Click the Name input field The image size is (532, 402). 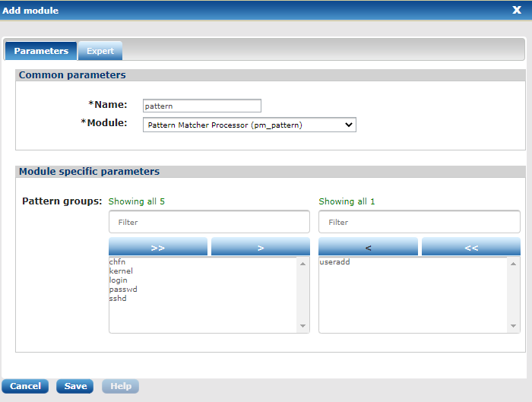pos(202,106)
